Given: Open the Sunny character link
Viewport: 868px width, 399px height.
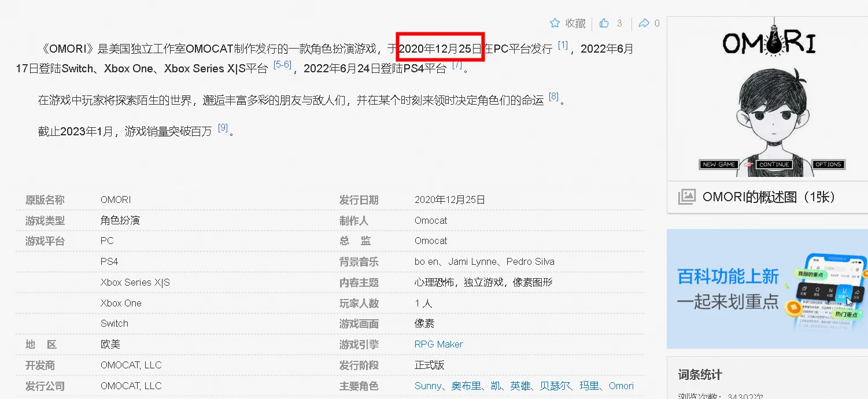Looking at the screenshot, I should tap(428, 386).
